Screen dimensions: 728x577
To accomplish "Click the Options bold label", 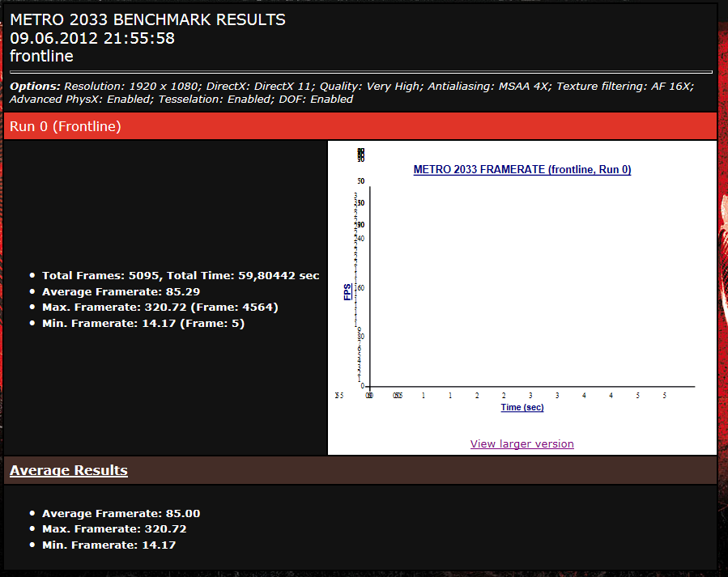I will pos(35,86).
